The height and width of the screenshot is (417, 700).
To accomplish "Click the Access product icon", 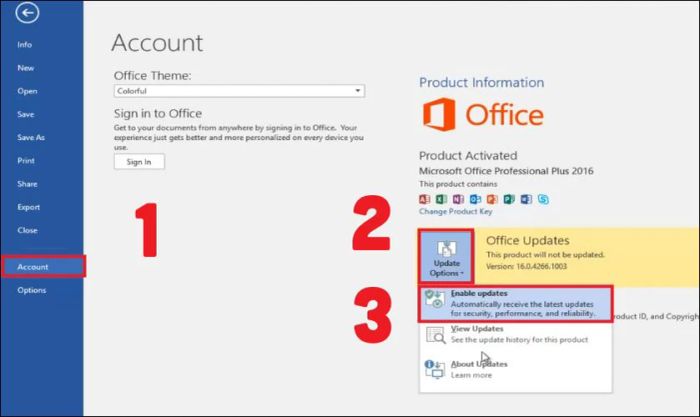I will pos(424,199).
